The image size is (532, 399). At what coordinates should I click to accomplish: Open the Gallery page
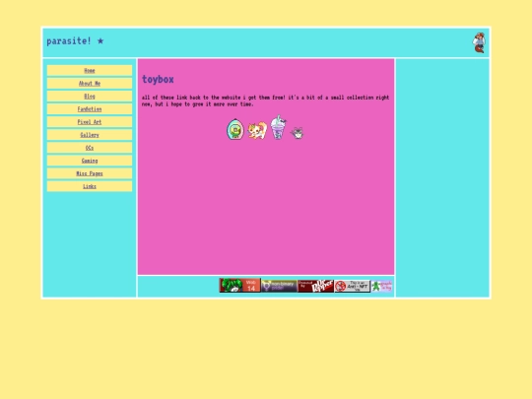tap(90, 135)
